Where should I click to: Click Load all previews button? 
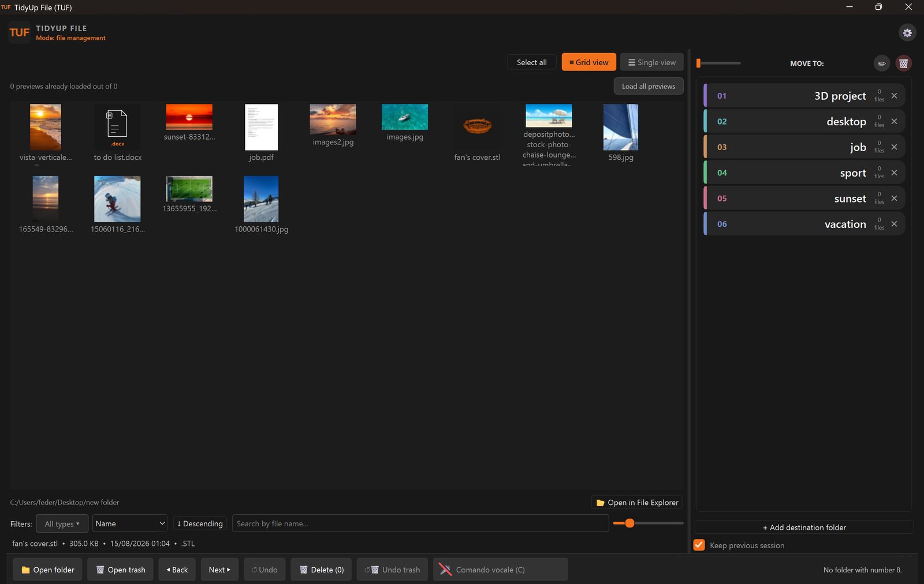[649, 87]
